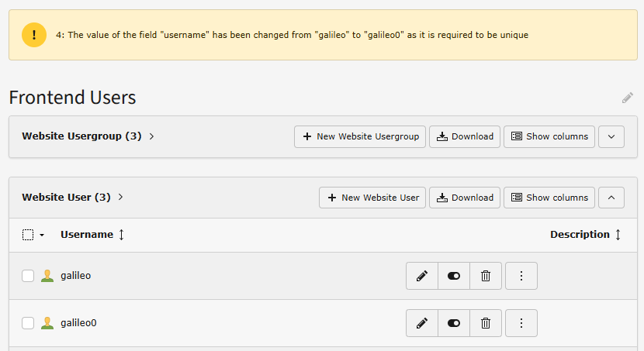The width and height of the screenshot is (644, 351).
Task: Disable the galileo0 user via toggle
Action: pos(454,323)
